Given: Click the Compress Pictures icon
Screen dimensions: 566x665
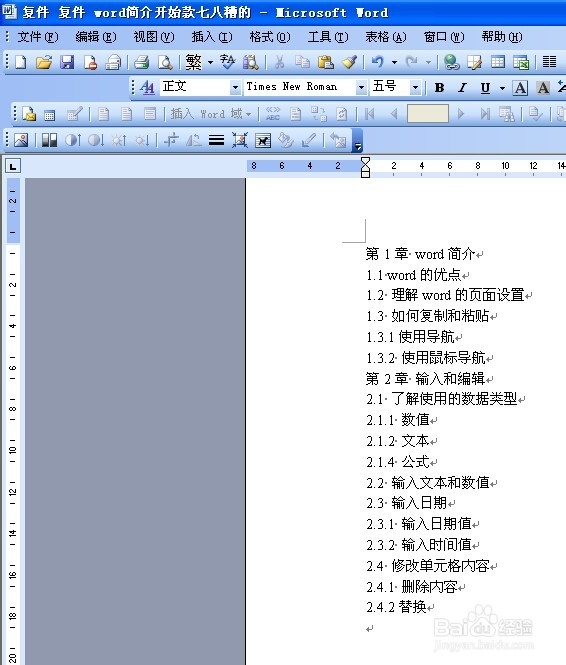Looking at the screenshot, I should (x=240, y=140).
